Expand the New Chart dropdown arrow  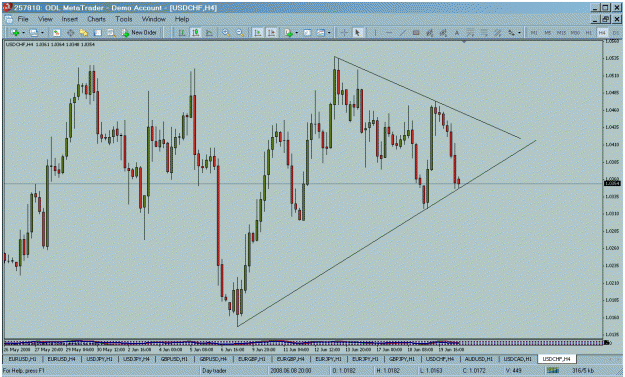pos(23,33)
